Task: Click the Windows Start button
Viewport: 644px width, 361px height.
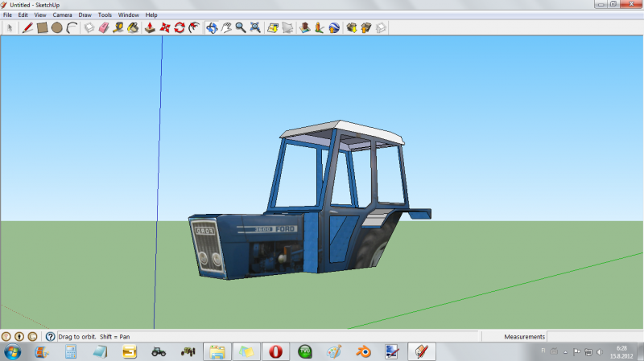Action: click(x=13, y=351)
